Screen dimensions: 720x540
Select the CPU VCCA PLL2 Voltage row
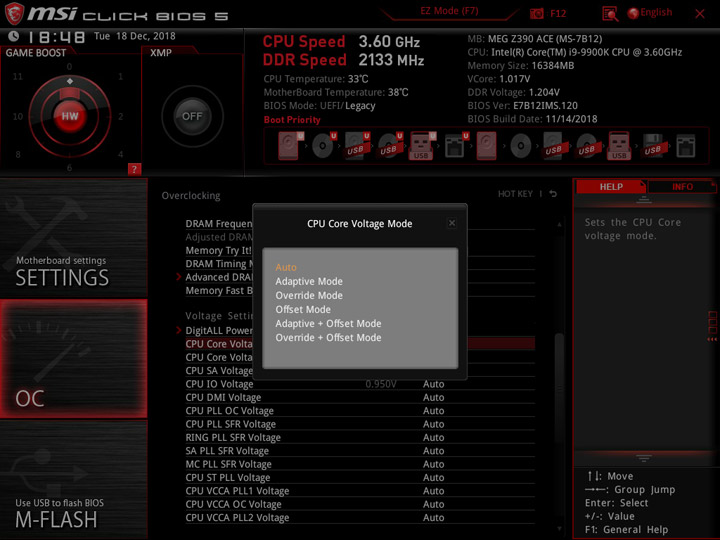360,518
